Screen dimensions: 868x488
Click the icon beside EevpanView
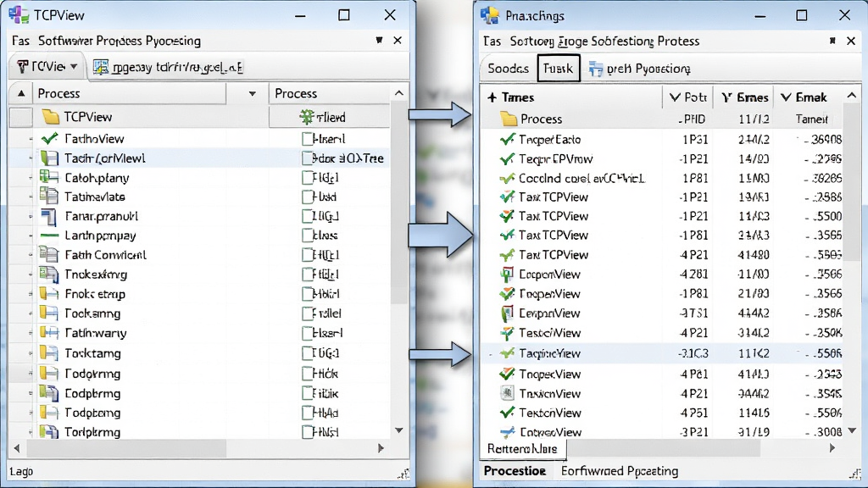(507, 313)
